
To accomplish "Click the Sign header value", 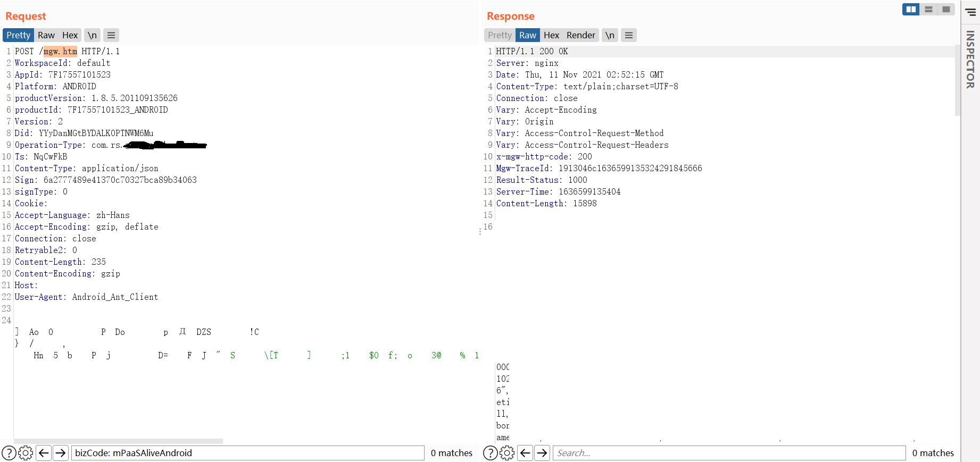I will click(120, 180).
